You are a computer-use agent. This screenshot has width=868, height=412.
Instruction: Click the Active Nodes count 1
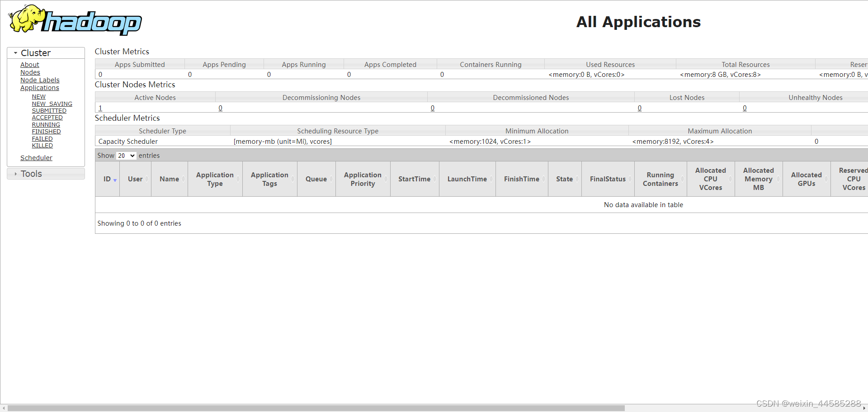100,108
